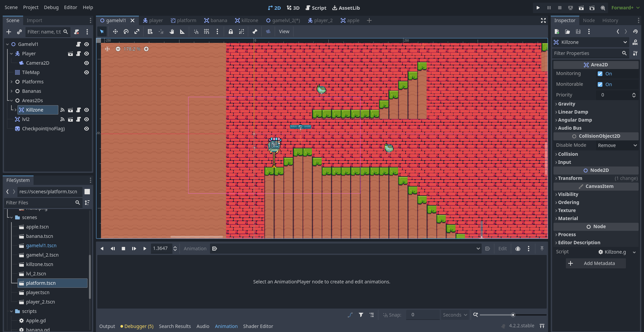Viewport: 644px width, 332px height.
Task: Select the Pan mode hand tool
Action: [172, 31]
